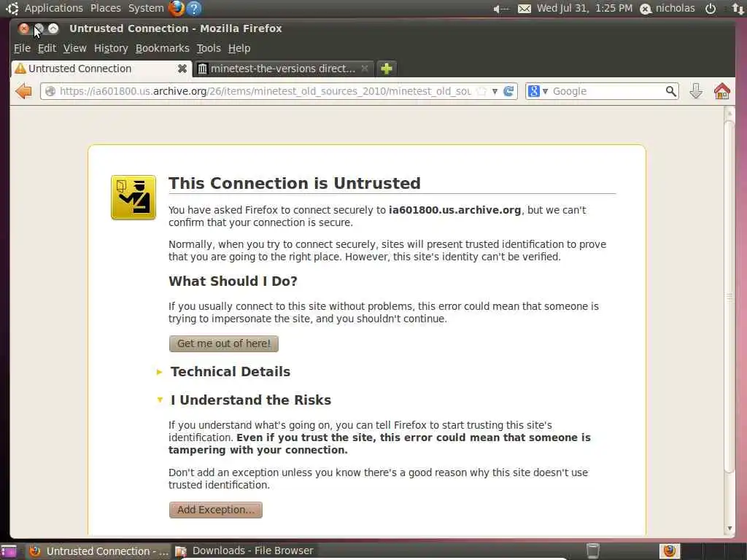This screenshot has width=747, height=560.
Task: Open the Help menu
Action: pyautogui.click(x=239, y=48)
